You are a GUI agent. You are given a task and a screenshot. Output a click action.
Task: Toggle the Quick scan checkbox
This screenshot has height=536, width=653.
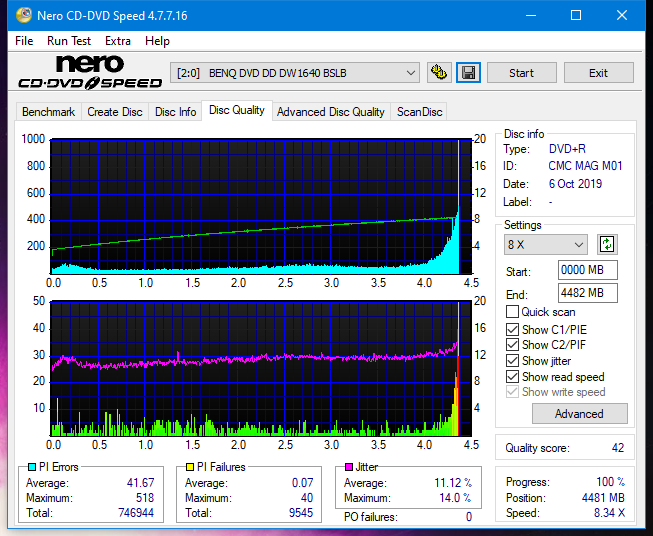[512, 312]
